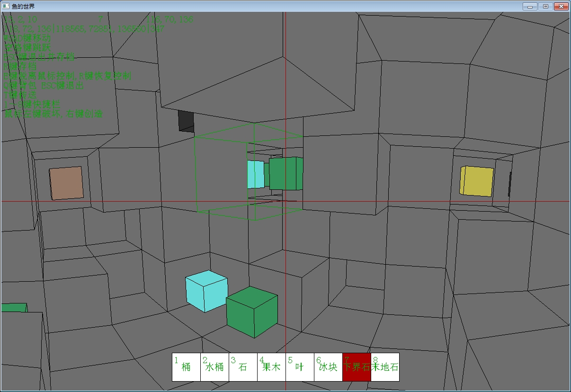Screen dimensions: 571x392
Task: Click the dark black block under the overhang
Action: point(186,121)
